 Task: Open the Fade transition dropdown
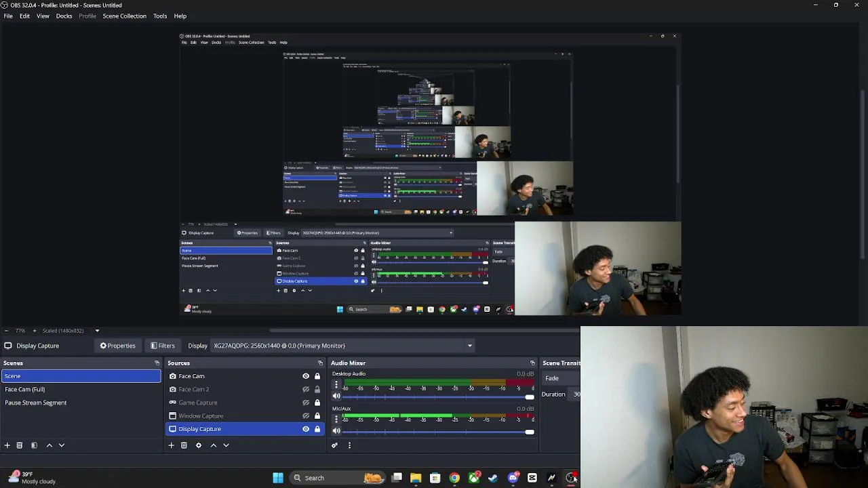click(561, 378)
